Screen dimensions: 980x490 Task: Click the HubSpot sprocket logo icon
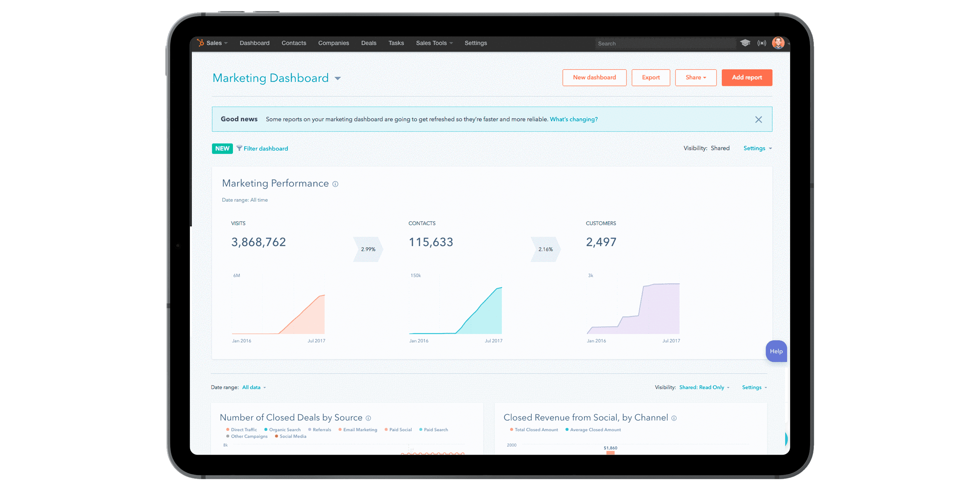click(x=201, y=43)
